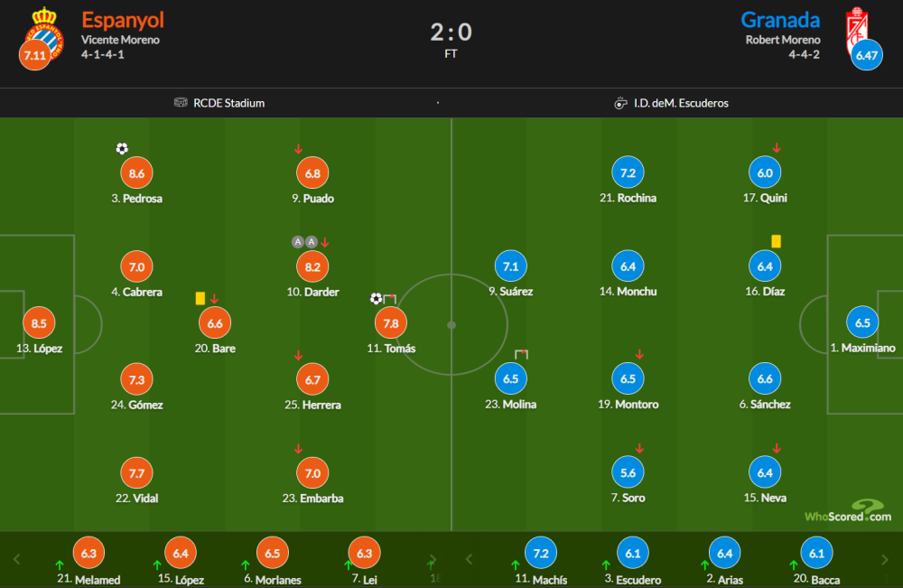Screen dimensions: 903x588
Task: Open the Espanyol team name link
Action: [x=123, y=20]
